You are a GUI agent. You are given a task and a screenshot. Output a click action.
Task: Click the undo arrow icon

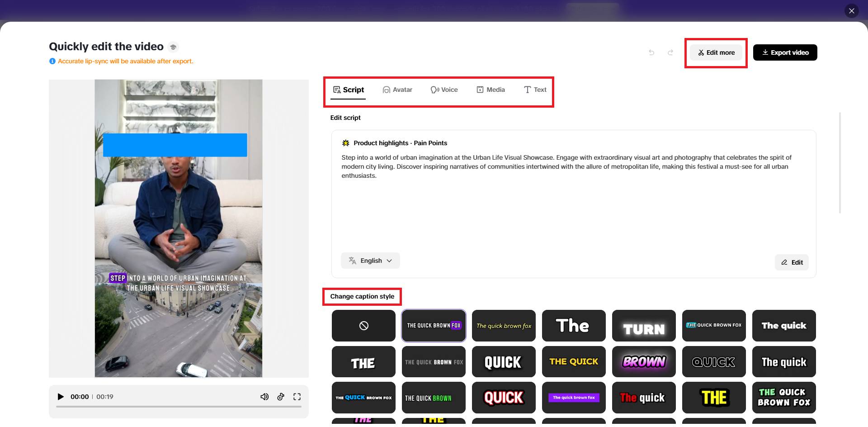[x=651, y=52]
